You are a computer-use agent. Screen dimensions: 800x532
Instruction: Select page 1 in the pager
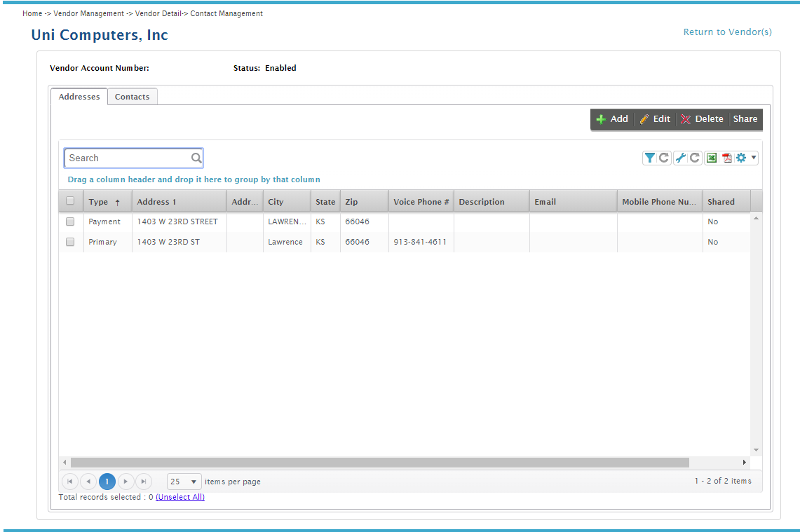[x=107, y=482]
